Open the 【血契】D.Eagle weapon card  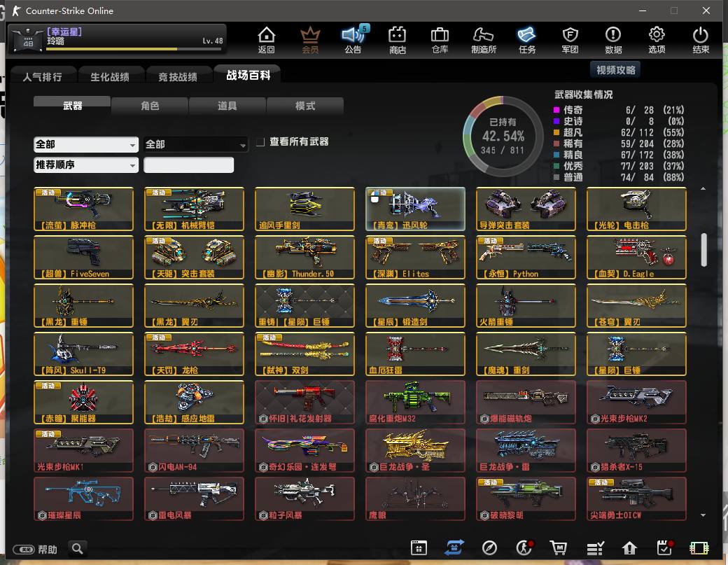coord(636,257)
